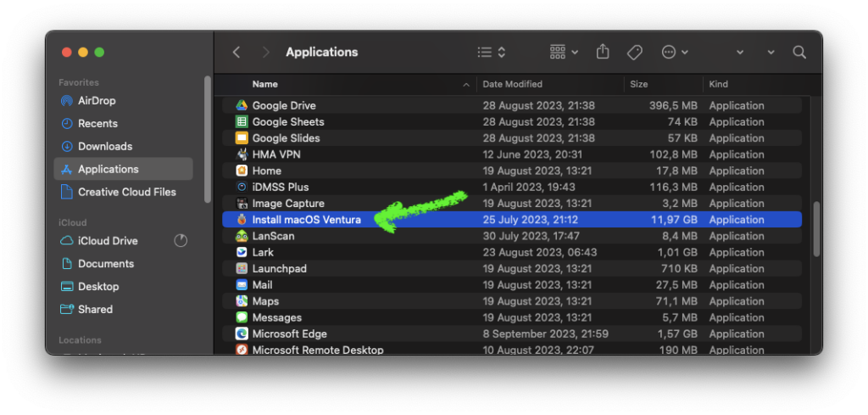This screenshot has height=415, width=868.
Task: Select the Google Sheets file name
Action: tap(288, 122)
